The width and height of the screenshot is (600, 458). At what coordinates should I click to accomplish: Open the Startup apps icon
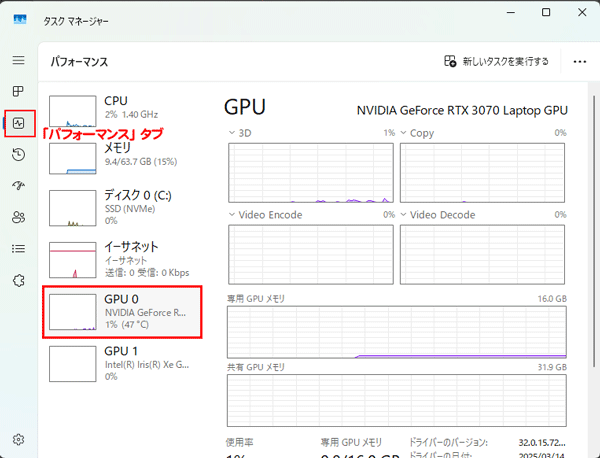pyautogui.click(x=18, y=186)
